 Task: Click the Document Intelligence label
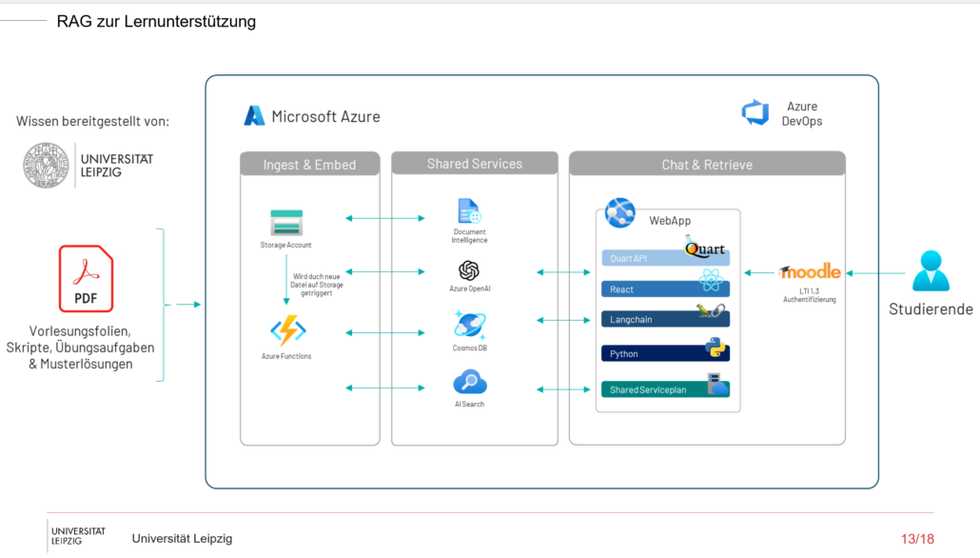(469, 236)
